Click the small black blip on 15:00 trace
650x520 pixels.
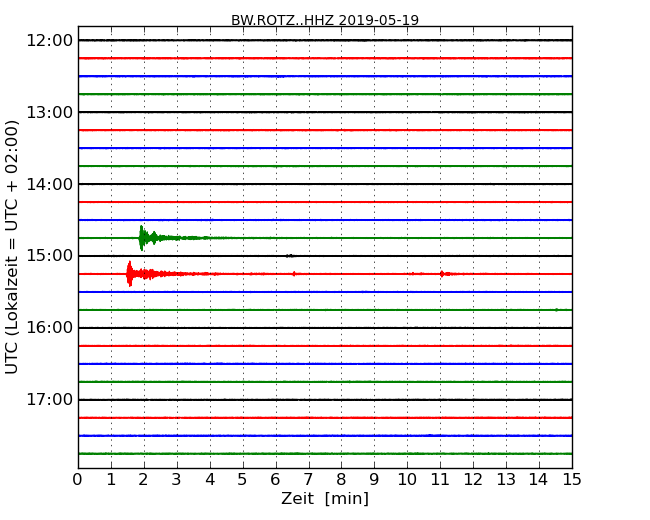tap(290, 256)
